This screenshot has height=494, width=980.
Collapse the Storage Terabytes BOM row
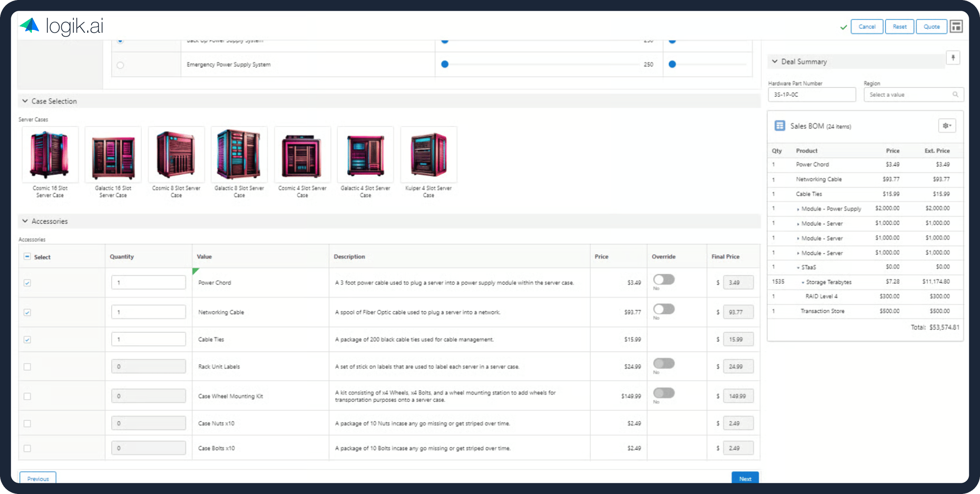[x=803, y=282]
